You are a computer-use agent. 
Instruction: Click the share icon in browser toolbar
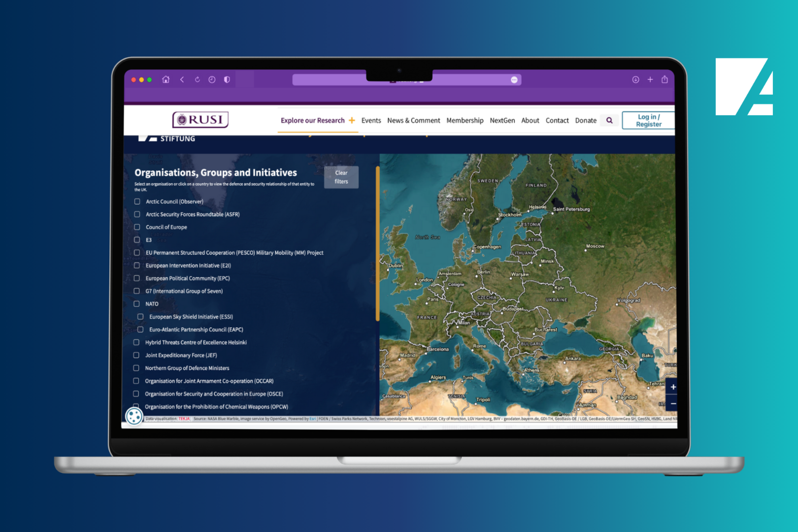pos(665,79)
